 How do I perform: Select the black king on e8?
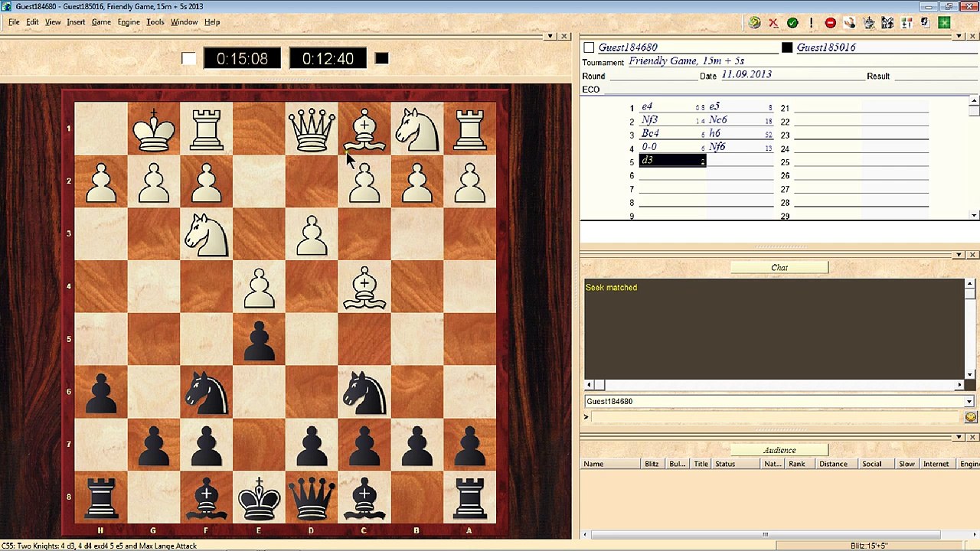[260, 497]
